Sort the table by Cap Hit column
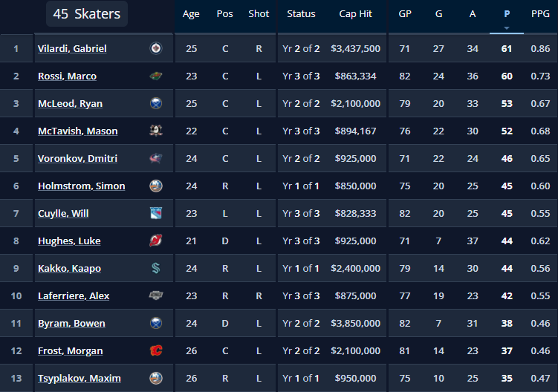The height and width of the screenshot is (392, 558). click(356, 14)
